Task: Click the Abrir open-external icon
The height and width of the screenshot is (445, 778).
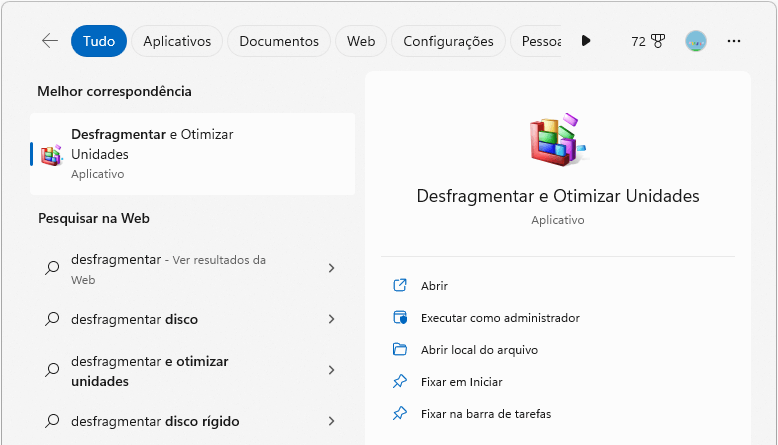Action: (x=400, y=285)
